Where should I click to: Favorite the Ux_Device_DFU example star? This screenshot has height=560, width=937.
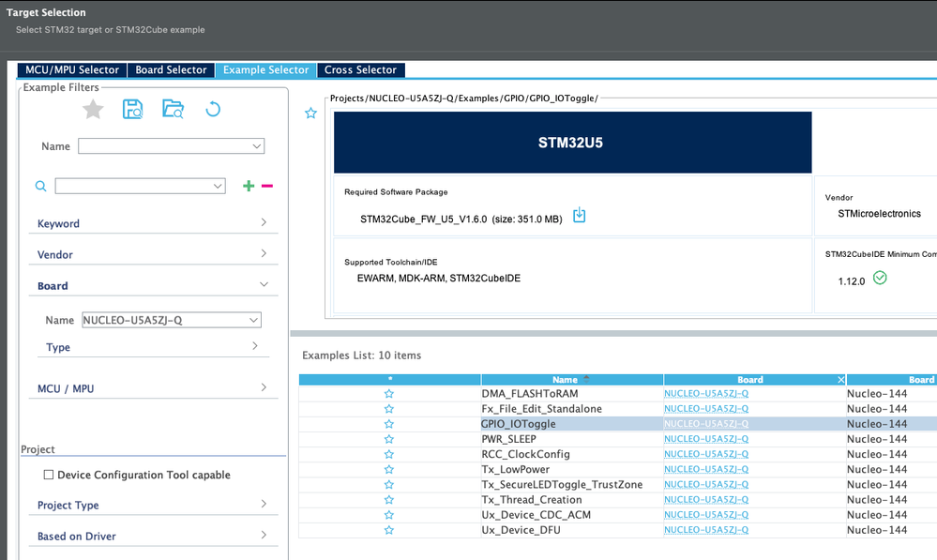(x=389, y=530)
